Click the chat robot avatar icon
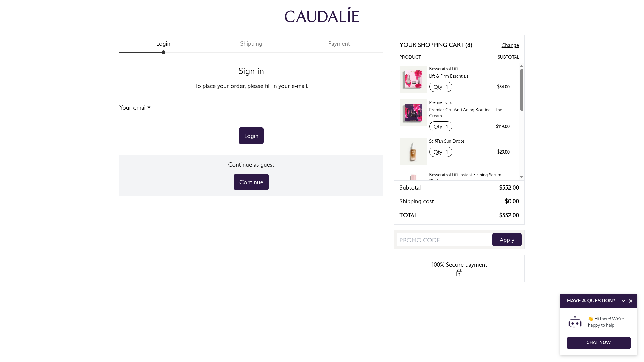The height and width of the screenshot is (362, 644). [575, 322]
